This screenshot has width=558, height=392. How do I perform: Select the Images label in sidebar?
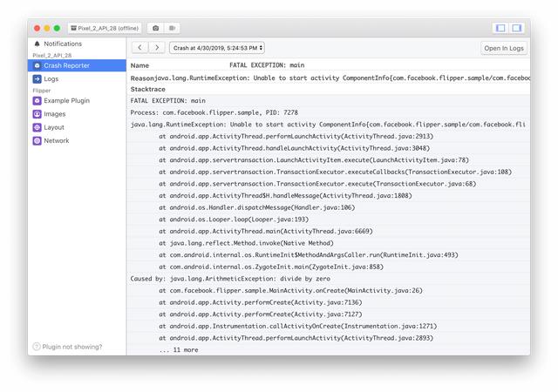click(x=54, y=114)
